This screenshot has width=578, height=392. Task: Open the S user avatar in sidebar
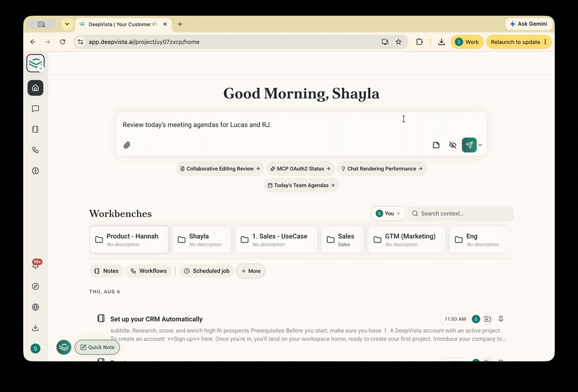35,349
